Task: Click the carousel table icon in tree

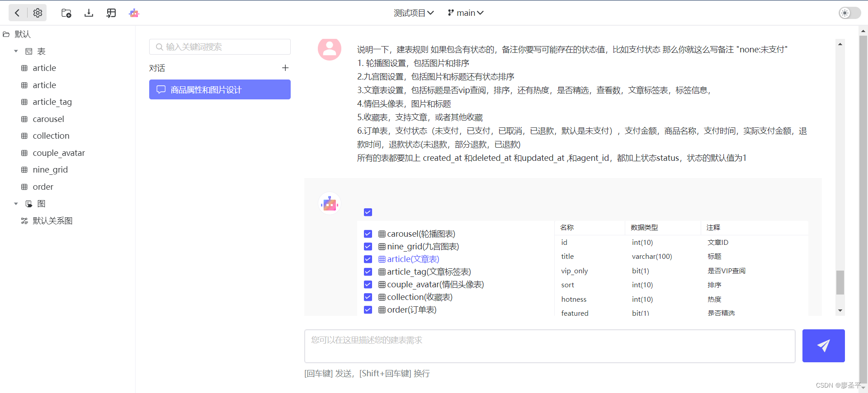Action: (24, 119)
